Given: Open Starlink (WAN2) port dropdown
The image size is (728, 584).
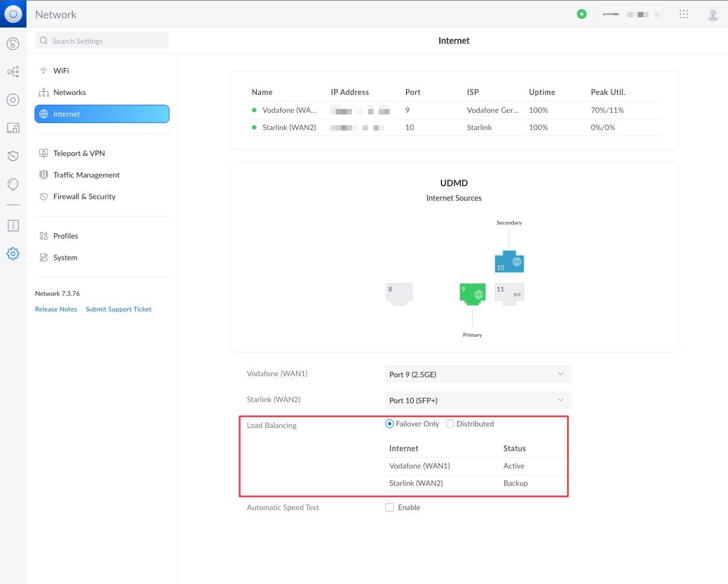Looking at the screenshot, I should coord(478,400).
